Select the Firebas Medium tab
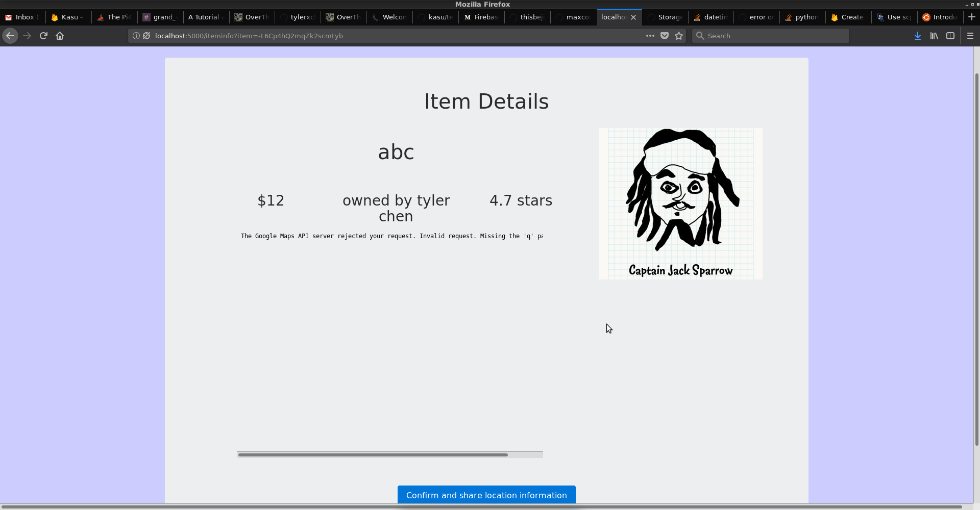980x510 pixels. click(482, 17)
